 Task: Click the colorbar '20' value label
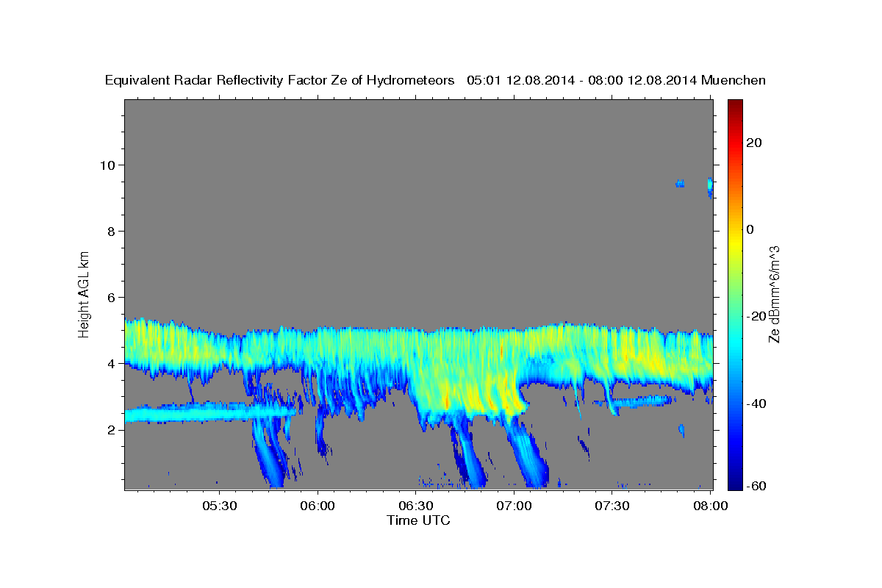(x=753, y=143)
